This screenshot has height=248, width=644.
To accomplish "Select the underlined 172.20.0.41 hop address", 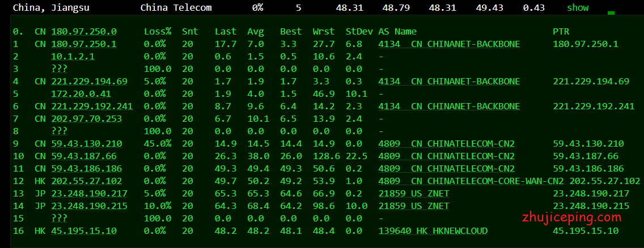I will pyautogui.click(x=80, y=94).
